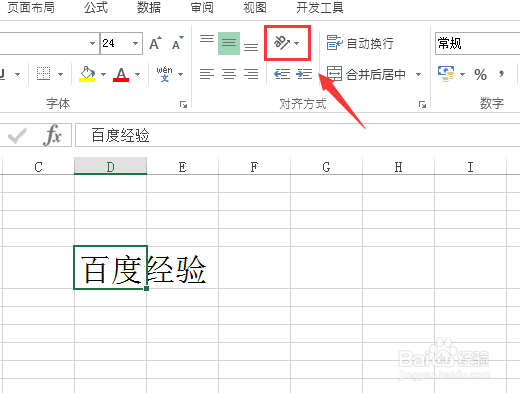This screenshot has width=520, height=393.
Task: Select column I header
Action: point(470,166)
